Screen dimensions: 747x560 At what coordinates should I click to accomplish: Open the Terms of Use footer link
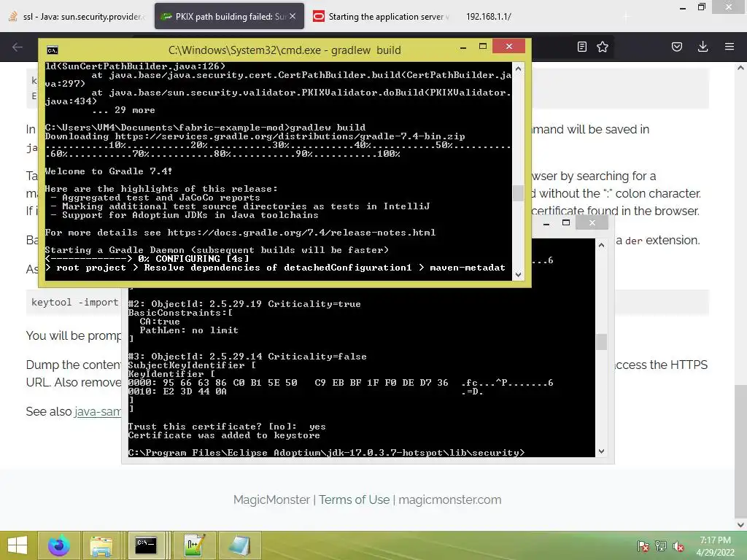click(x=354, y=499)
